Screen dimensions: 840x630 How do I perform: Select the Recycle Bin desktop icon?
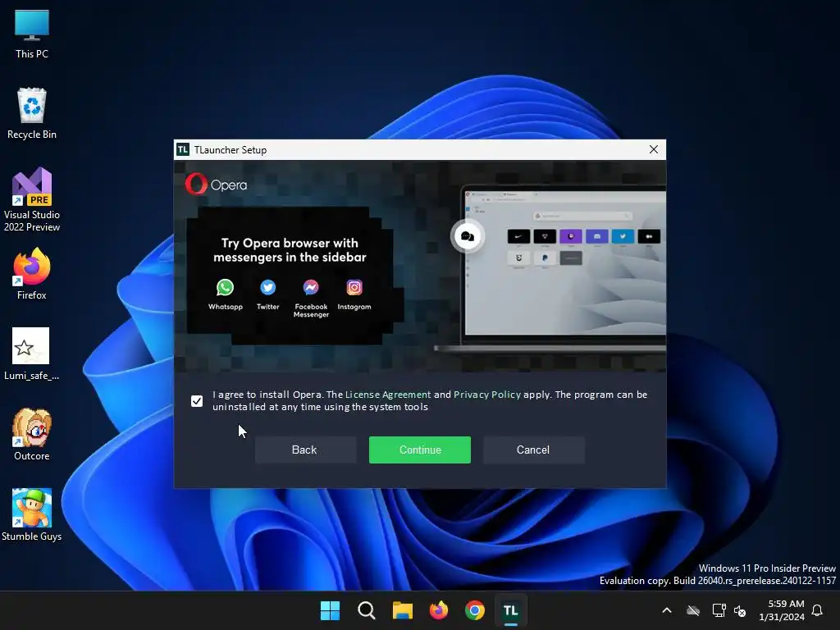coord(32,113)
